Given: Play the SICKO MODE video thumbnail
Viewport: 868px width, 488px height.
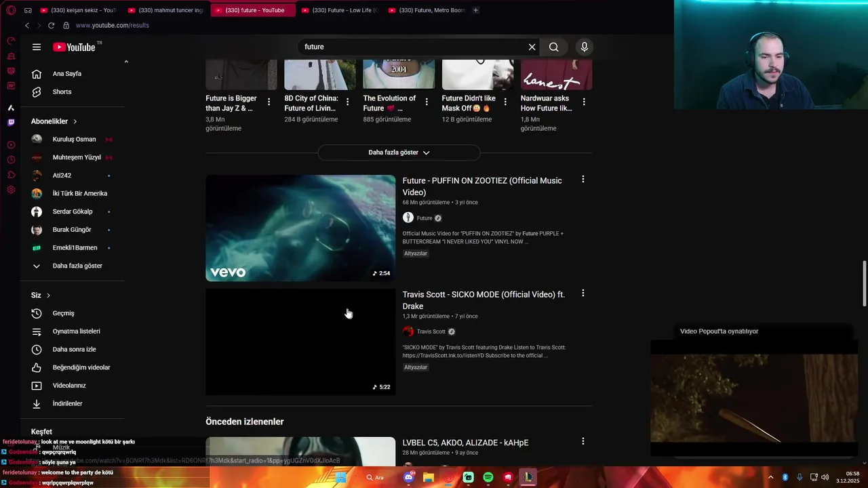Looking at the screenshot, I should coord(300,342).
